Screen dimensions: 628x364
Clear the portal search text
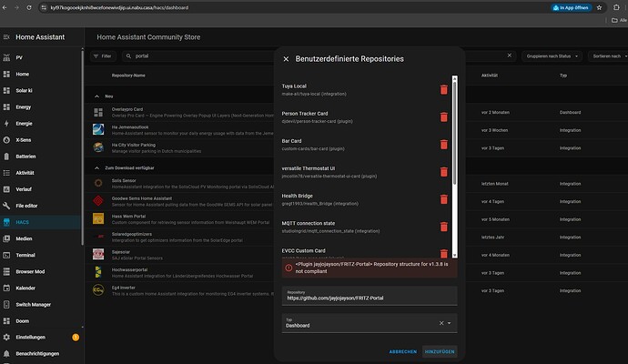(x=509, y=56)
